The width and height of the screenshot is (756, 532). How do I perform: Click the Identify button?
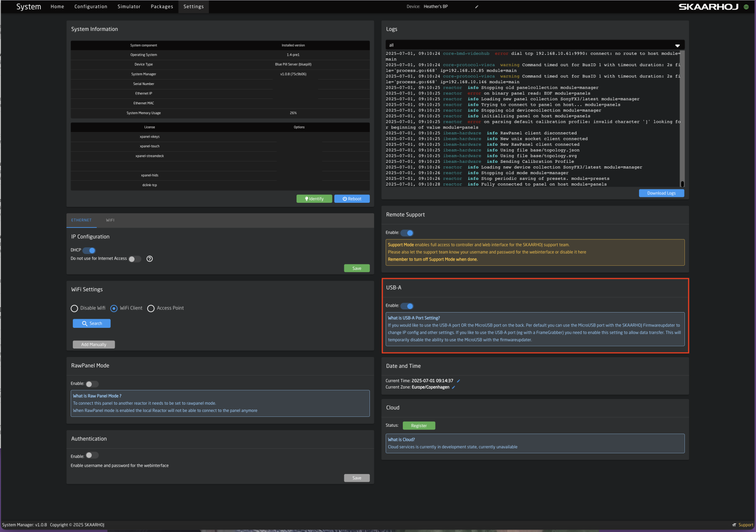[314, 199]
